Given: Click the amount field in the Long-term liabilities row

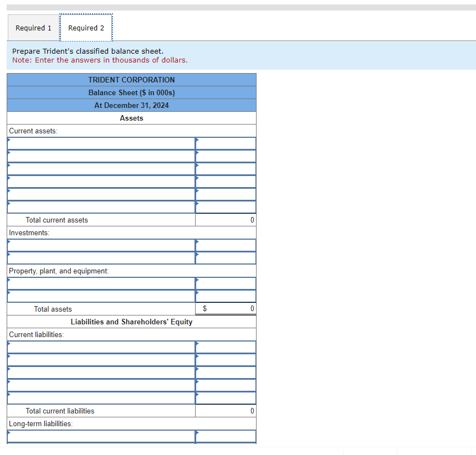Looking at the screenshot, I should point(226,436).
